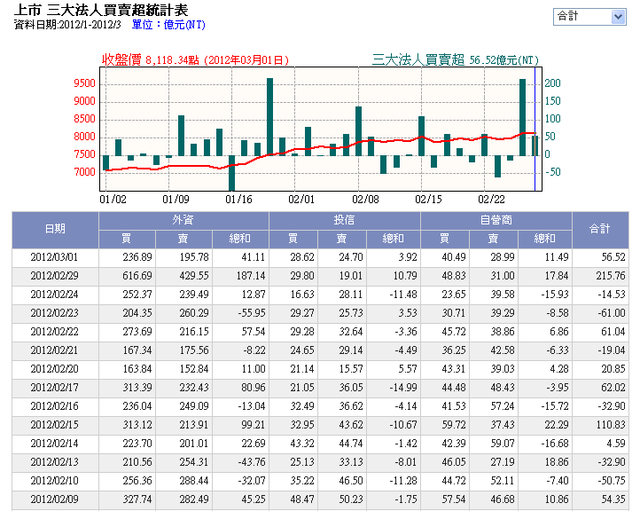640x511 pixels.
Task: Click foreign net value -55.95
Action: [x=252, y=313]
